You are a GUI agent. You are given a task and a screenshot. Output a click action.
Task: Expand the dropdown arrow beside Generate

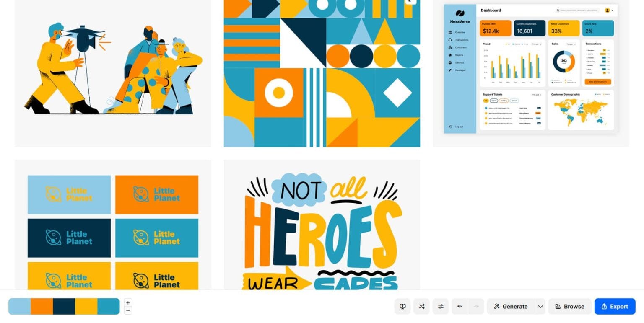click(540, 306)
